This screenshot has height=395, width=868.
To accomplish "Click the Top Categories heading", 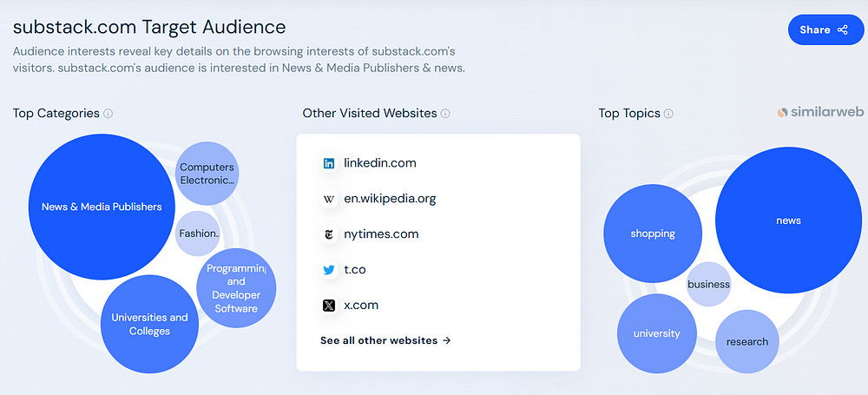I will (56, 113).
